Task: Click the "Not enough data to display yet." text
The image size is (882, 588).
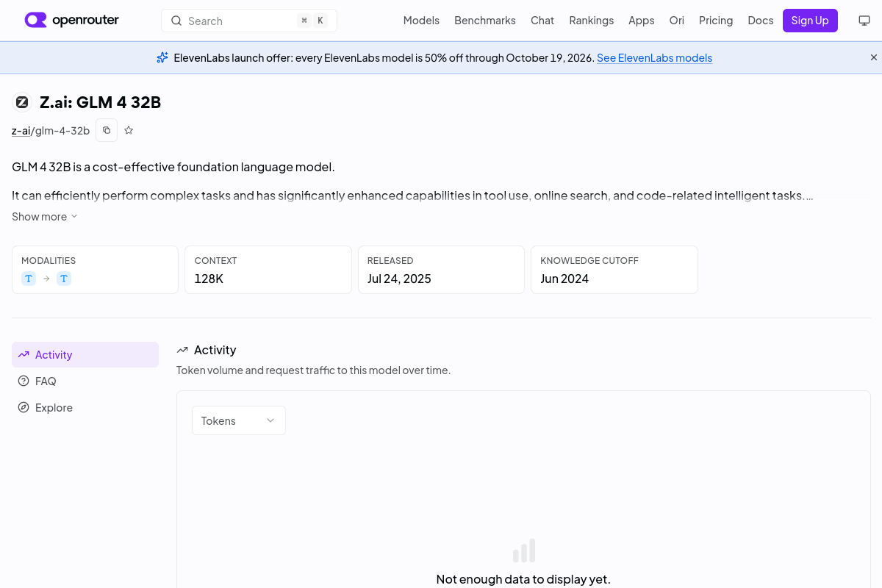Action: point(523,579)
